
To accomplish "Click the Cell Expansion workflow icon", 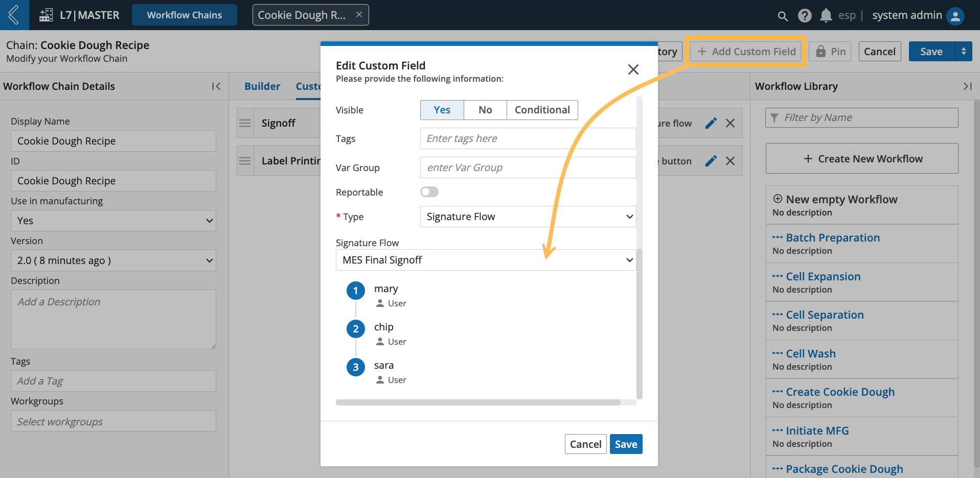I will [778, 276].
